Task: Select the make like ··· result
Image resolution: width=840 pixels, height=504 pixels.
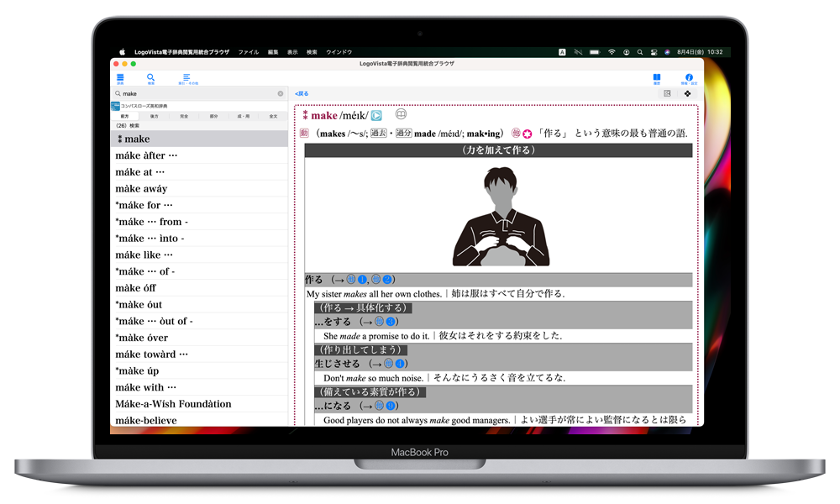Action: [199, 255]
